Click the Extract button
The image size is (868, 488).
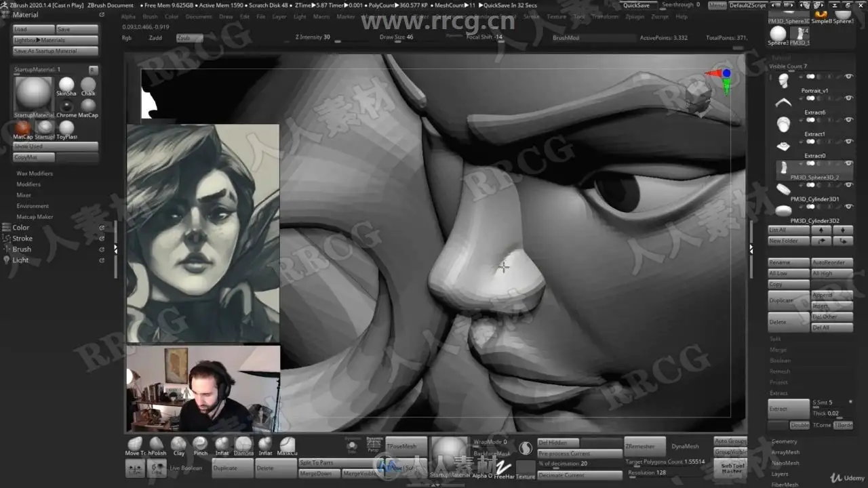pos(788,409)
